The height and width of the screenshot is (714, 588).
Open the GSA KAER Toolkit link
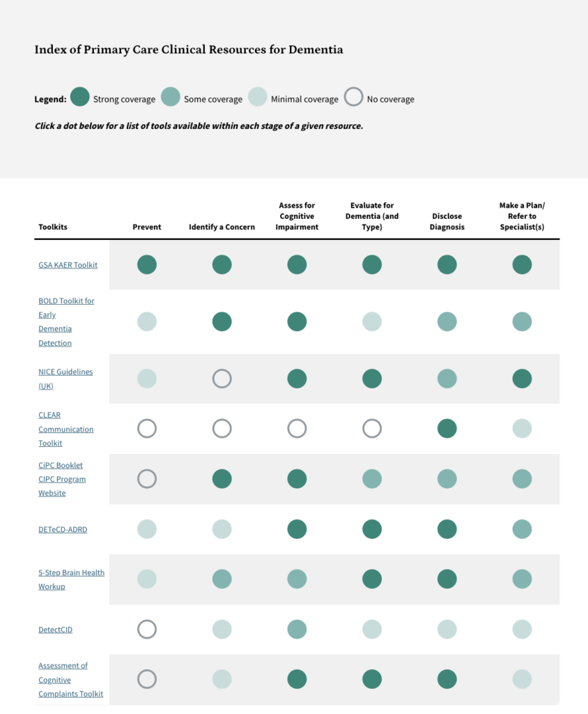click(68, 265)
